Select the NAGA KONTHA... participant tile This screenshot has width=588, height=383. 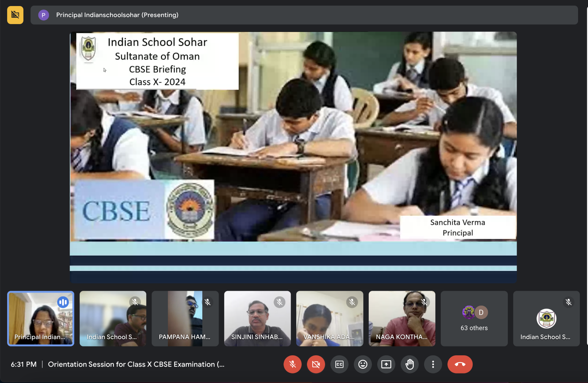point(402,318)
